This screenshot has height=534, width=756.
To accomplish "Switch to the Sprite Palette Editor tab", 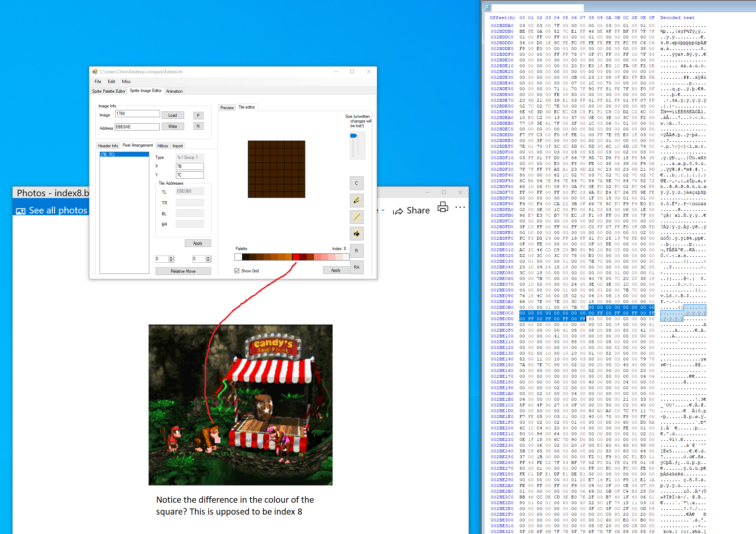I will click(x=109, y=91).
